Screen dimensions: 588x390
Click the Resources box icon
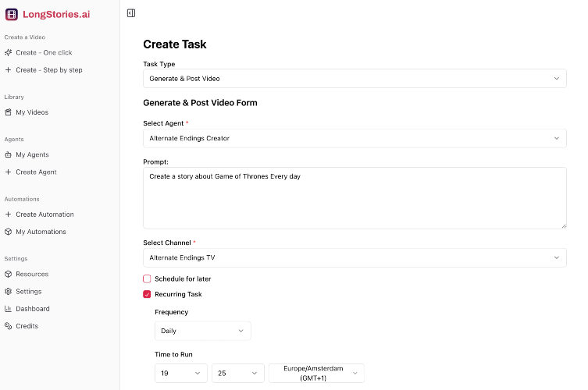point(8,274)
